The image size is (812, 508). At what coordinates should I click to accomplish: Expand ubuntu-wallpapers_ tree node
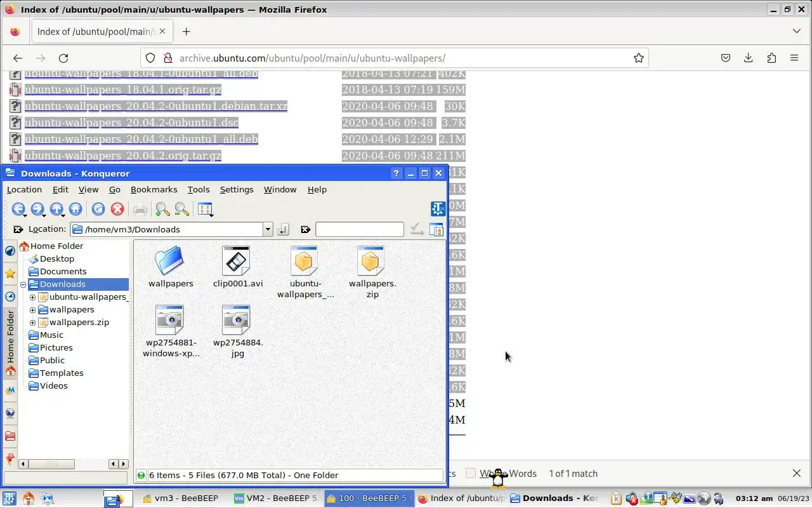click(33, 297)
